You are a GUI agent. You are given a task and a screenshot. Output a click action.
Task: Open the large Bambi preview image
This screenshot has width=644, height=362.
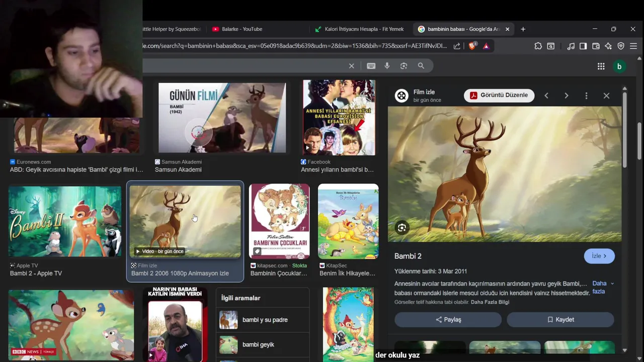click(505, 174)
